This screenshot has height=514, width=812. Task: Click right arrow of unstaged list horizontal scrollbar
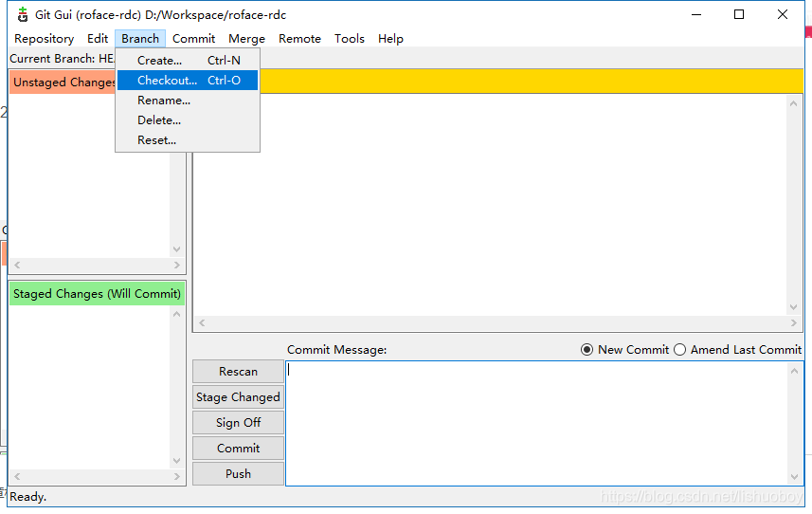(176, 265)
